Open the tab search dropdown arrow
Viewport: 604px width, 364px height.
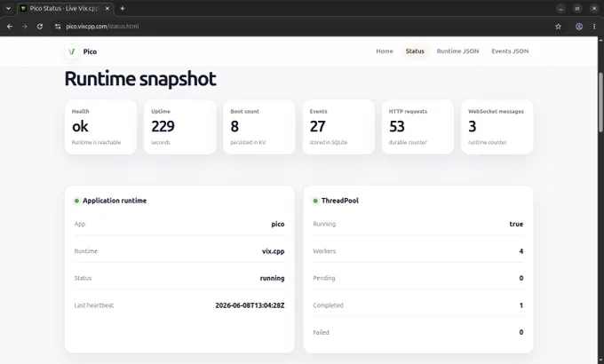[x=8, y=8]
